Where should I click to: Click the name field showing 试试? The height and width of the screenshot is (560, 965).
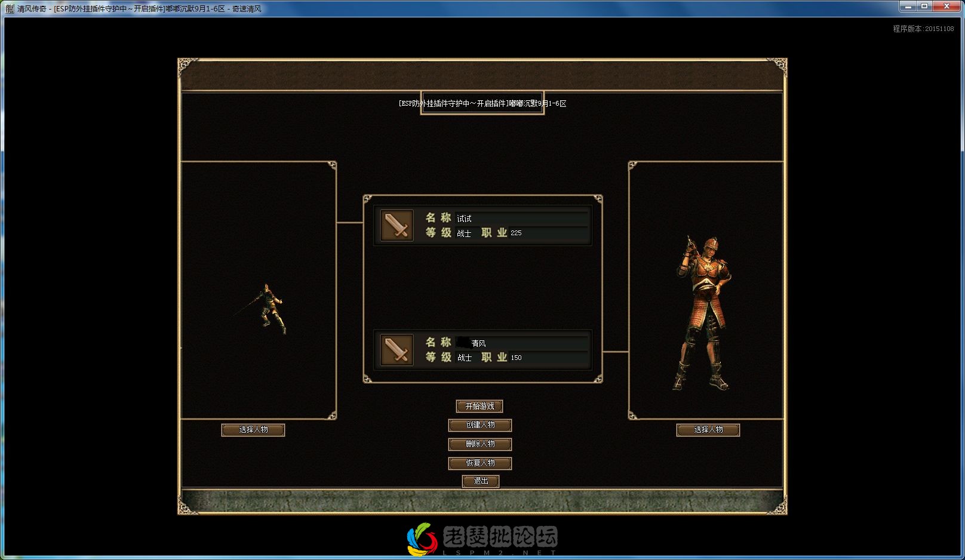tap(521, 219)
